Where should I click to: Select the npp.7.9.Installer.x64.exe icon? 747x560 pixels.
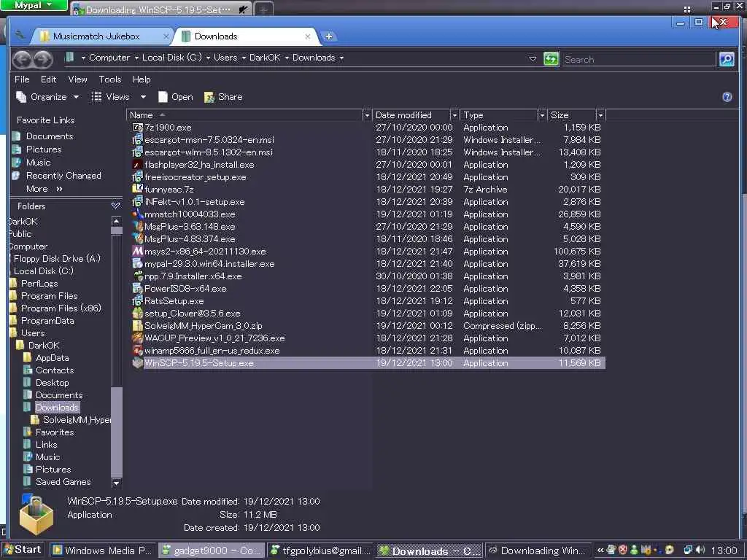(137, 276)
